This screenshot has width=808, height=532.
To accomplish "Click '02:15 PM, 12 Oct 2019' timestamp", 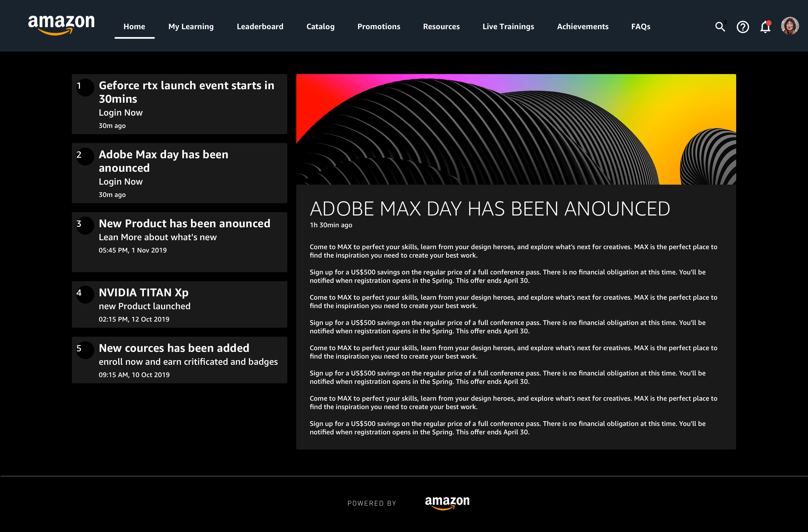I will [134, 319].
